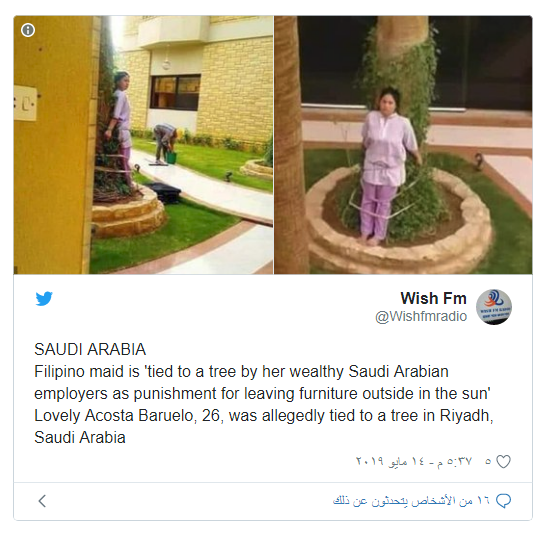Click the Arabic tweet timestamp from May 2019
This screenshot has height=533, width=547.
pyautogui.click(x=414, y=461)
